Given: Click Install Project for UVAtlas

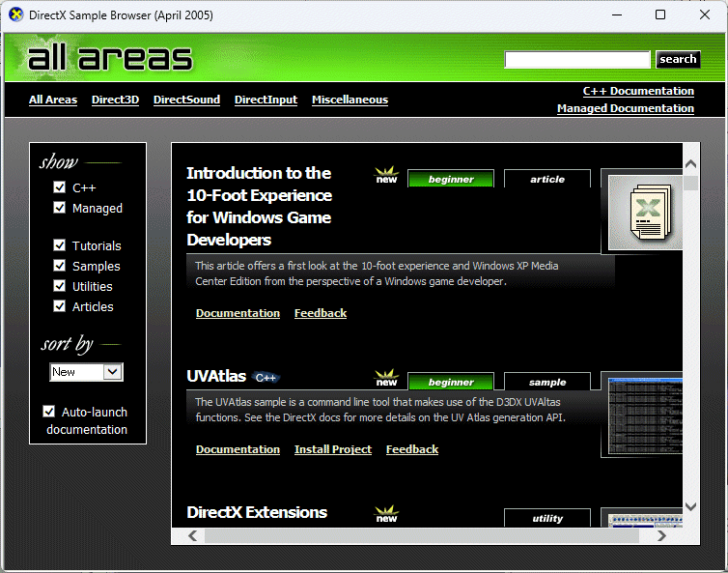Looking at the screenshot, I should tap(333, 449).
